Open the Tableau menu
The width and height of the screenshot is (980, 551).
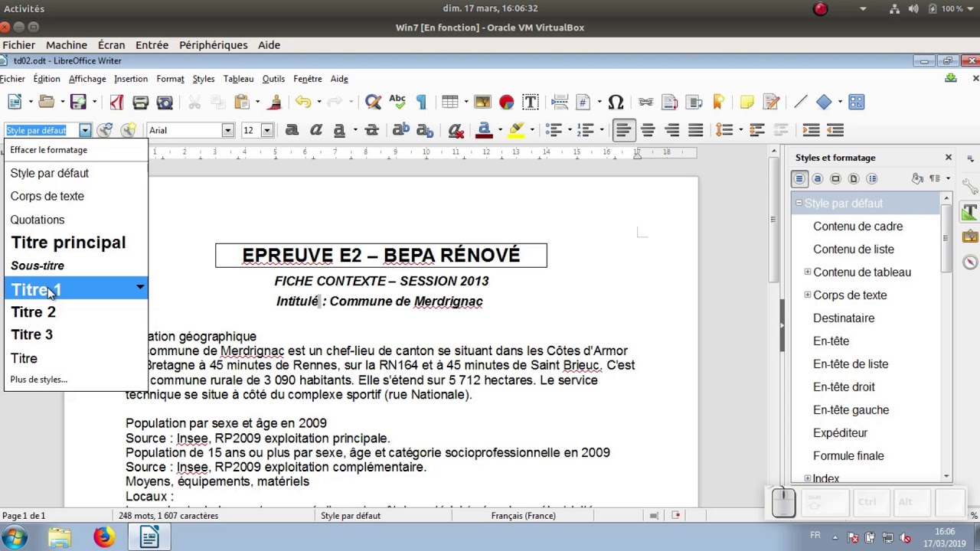click(x=238, y=79)
